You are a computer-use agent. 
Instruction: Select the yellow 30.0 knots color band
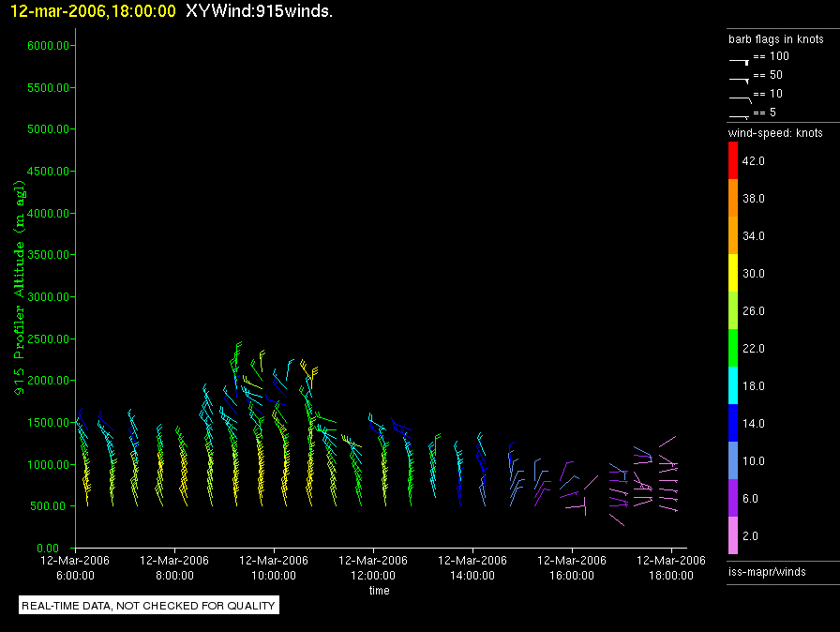733,273
